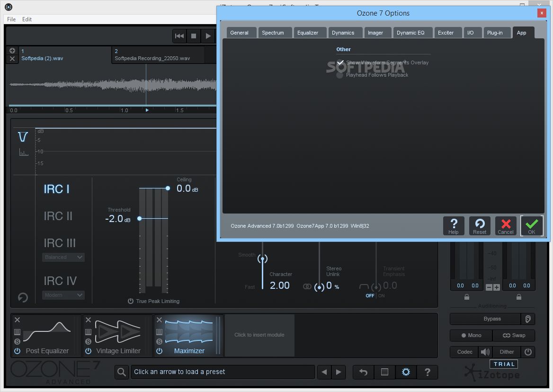The image size is (553, 392).
Task: Click the Ceiling slider handle
Action: (168, 188)
